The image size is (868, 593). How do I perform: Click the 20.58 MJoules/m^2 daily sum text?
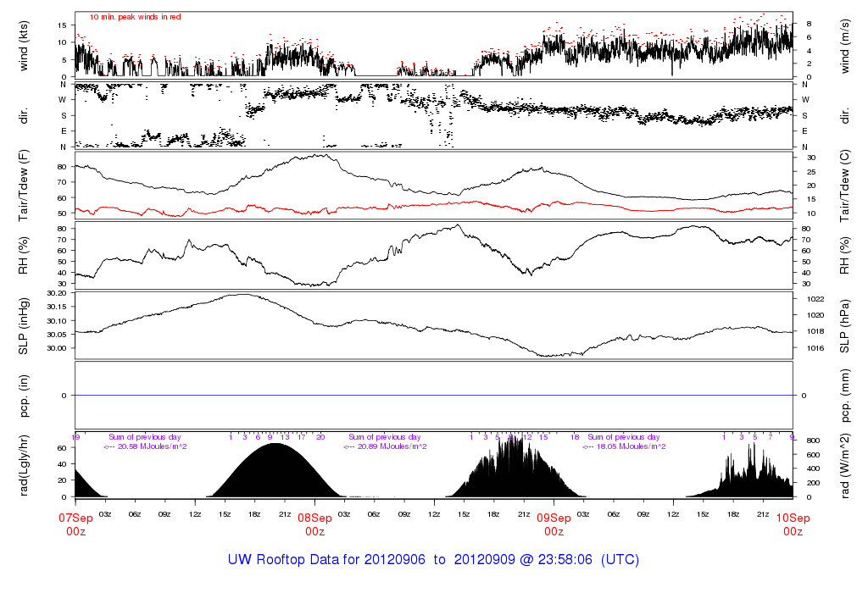tap(146, 446)
